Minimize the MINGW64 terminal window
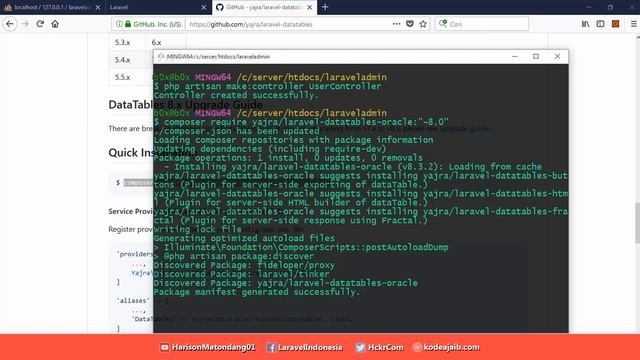The width and height of the screenshot is (640, 360). 515,56
